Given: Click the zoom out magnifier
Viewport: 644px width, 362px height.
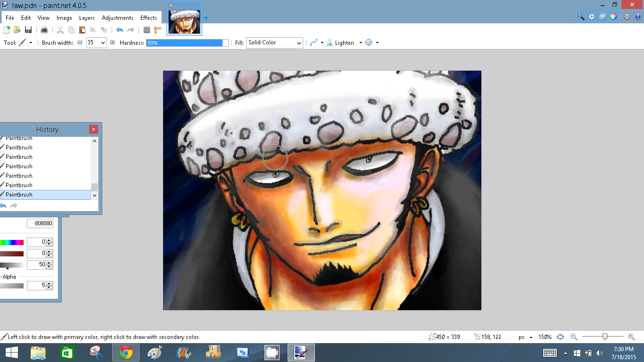Looking at the screenshot, I should [x=574, y=337].
